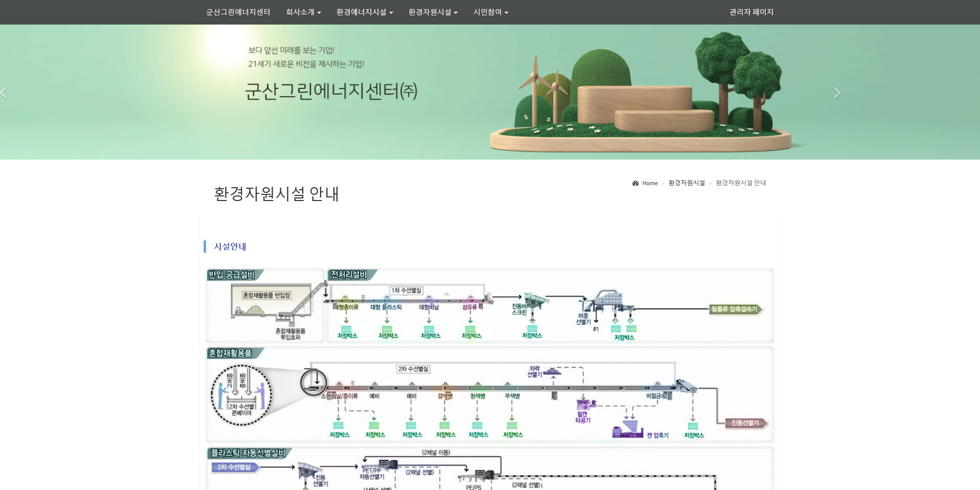Open the 군산그린에너지센터 home link in navbar
980x490 pixels.
[x=238, y=12]
